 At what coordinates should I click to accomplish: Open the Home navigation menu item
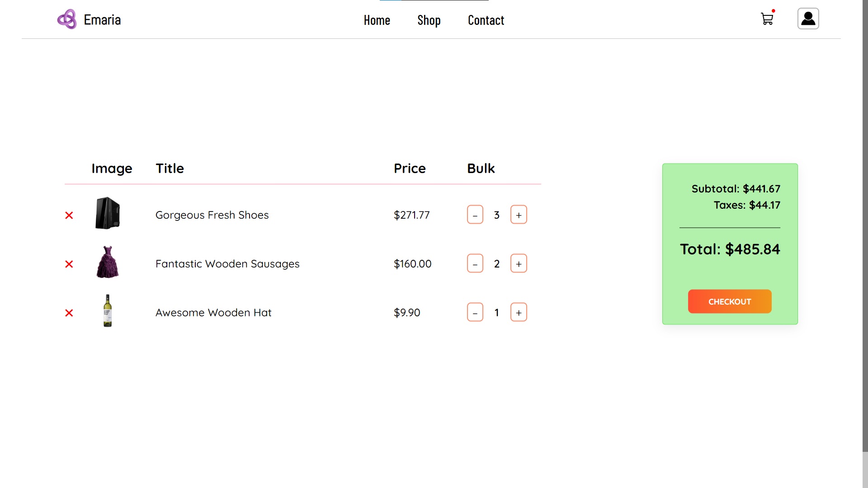point(377,20)
